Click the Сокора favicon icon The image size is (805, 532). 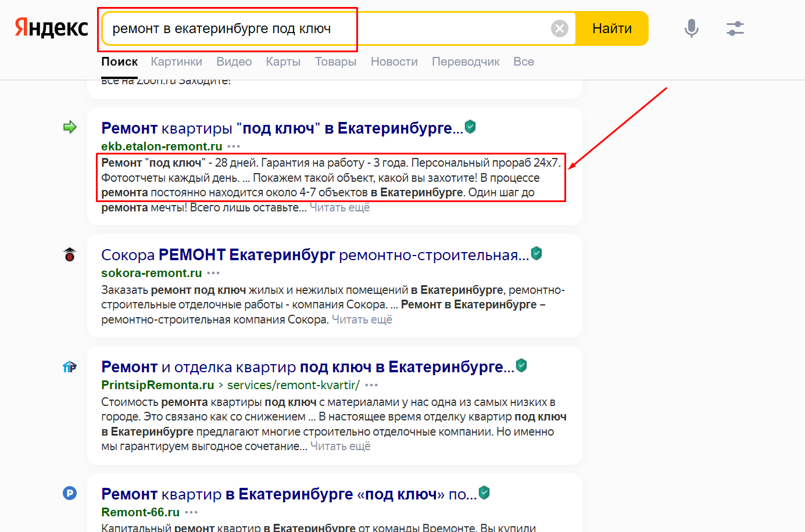70,254
